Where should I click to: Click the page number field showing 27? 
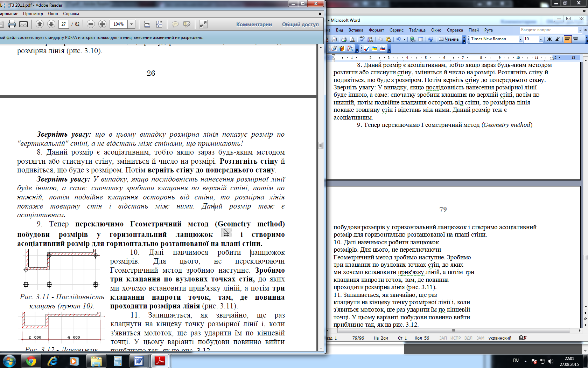pyautogui.click(x=63, y=24)
